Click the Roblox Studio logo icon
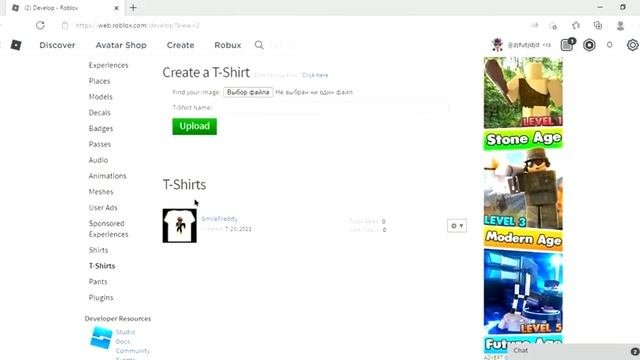This screenshot has height=360, width=640. [101, 338]
